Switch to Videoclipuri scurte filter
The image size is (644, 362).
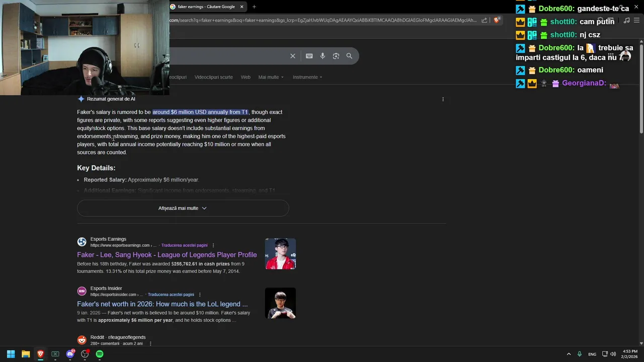click(x=213, y=77)
